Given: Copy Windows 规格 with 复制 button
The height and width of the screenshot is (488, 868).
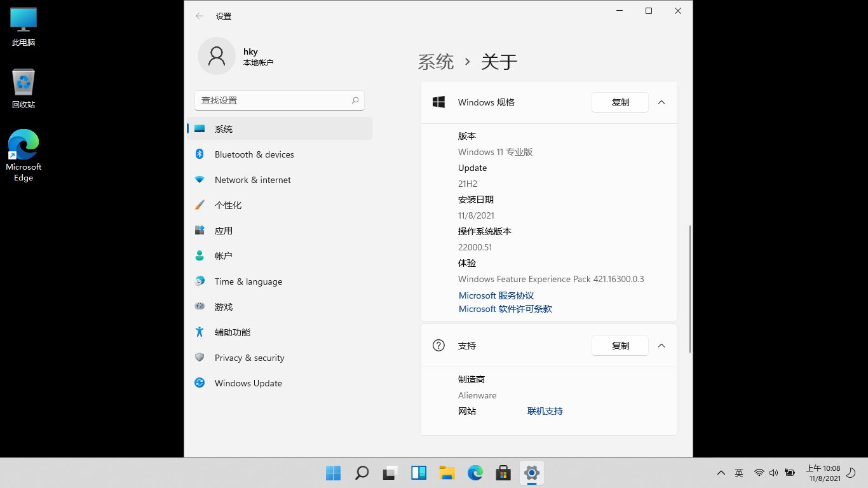Looking at the screenshot, I should click(x=620, y=102).
